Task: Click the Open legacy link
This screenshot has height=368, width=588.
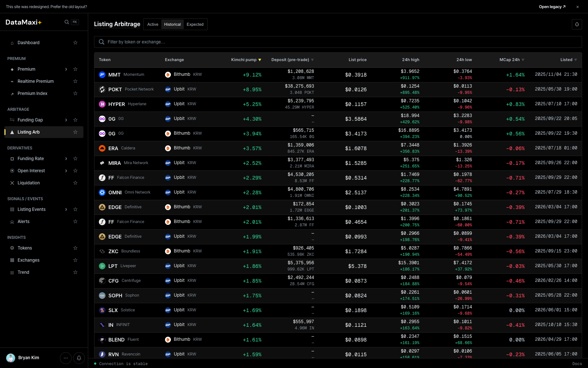Action: point(552,7)
